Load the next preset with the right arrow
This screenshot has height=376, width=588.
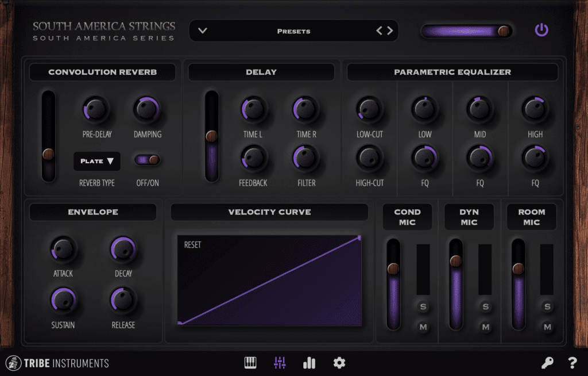pyautogui.click(x=389, y=30)
